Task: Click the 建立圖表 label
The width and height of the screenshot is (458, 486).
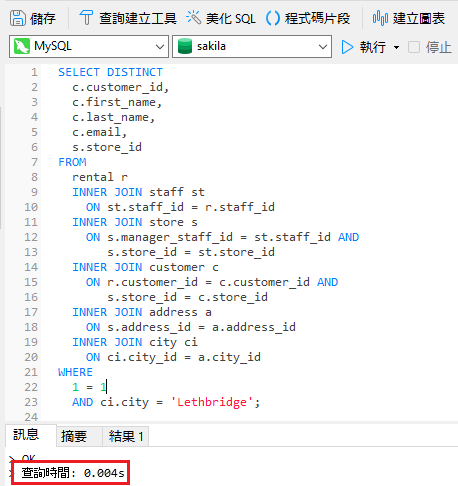Action: click(419, 18)
